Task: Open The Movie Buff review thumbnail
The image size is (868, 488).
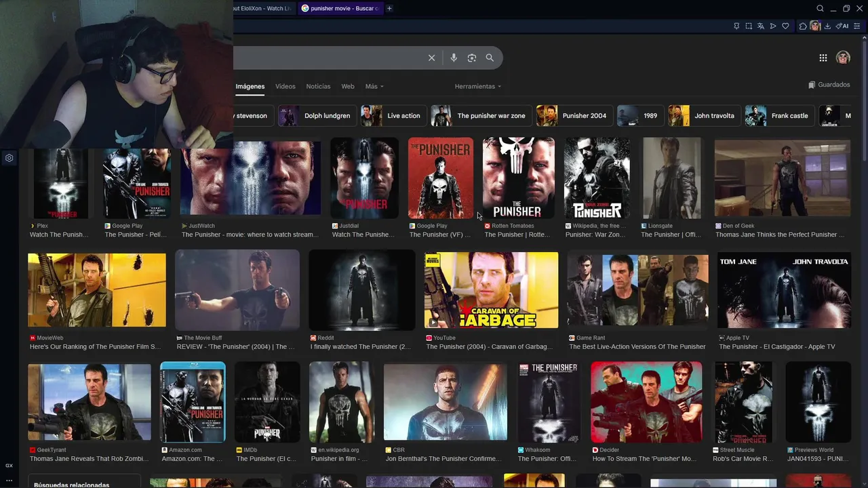Action: pos(237,290)
